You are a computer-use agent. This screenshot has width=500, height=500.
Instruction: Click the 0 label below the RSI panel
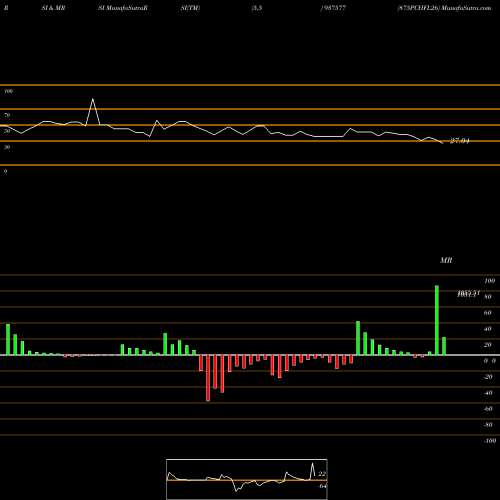5,171
